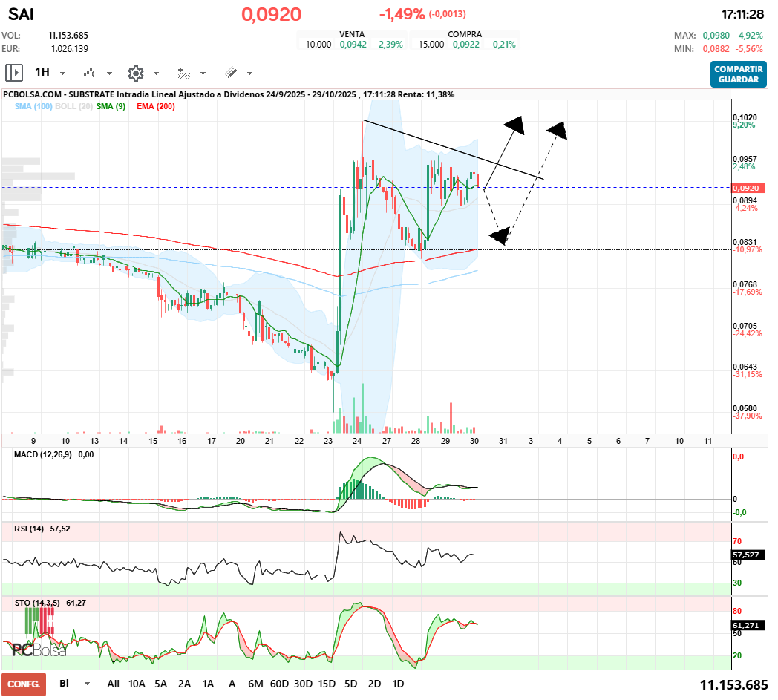Click the clock time 17:11:28
The width and height of the screenshot is (778, 700).
click(x=742, y=14)
